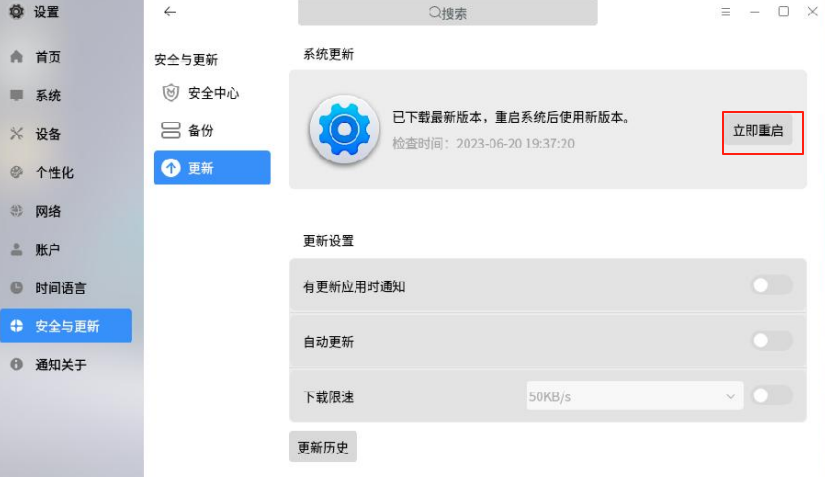Open 安全中心 sub-page

coord(212,93)
